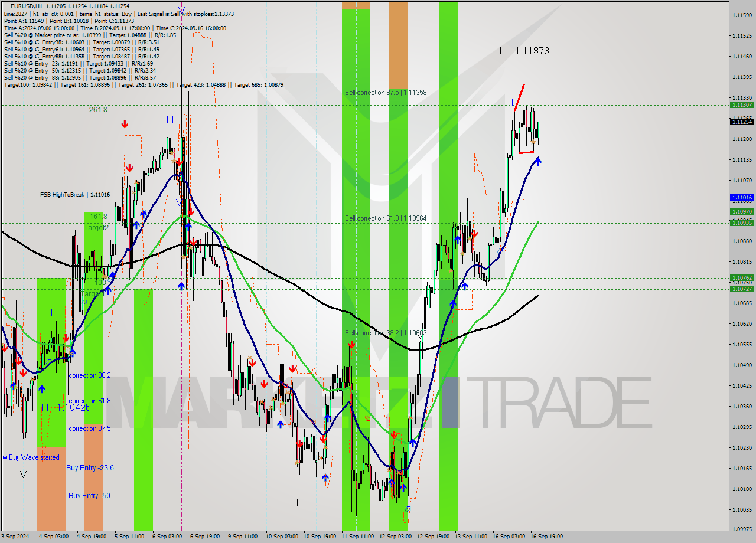Select the FSB-HighToBreak | 1.11016 label
The width and height of the screenshot is (756, 543).
point(75,194)
